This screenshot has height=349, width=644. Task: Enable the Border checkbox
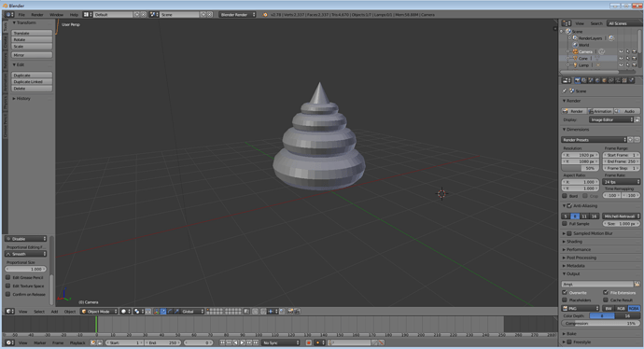click(x=565, y=196)
